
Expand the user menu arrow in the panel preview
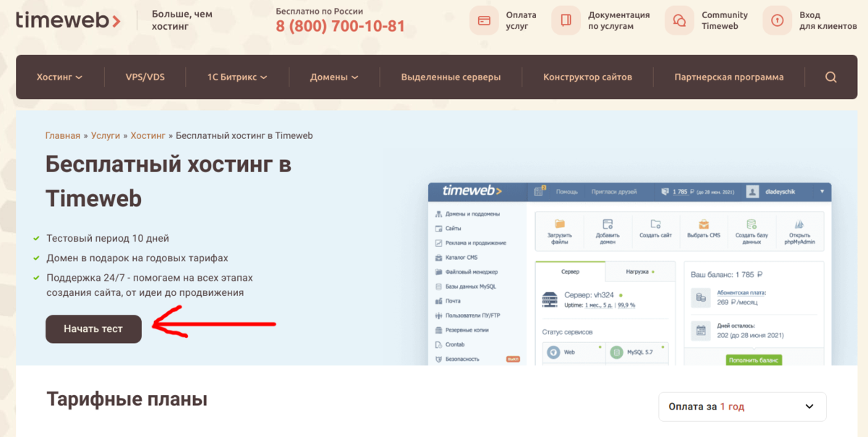(822, 192)
